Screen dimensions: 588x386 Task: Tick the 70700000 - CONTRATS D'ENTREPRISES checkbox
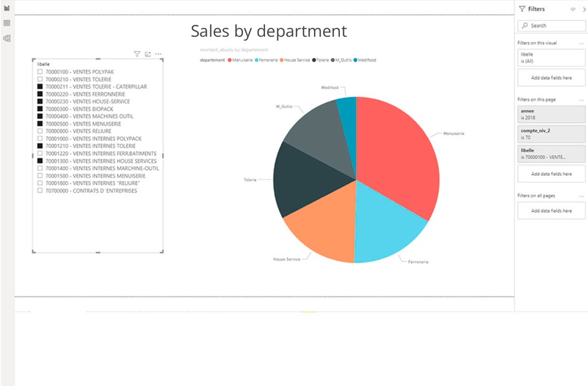pos(40,191)
